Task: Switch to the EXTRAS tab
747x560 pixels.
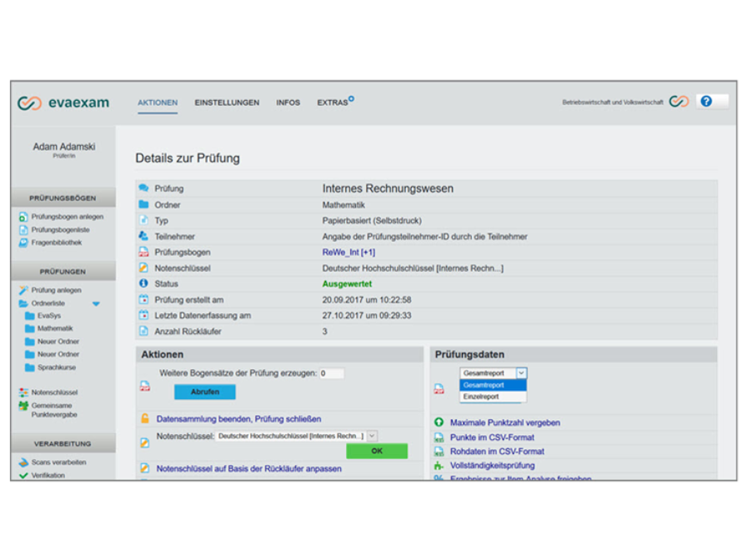Action: (x=333, y=102)
